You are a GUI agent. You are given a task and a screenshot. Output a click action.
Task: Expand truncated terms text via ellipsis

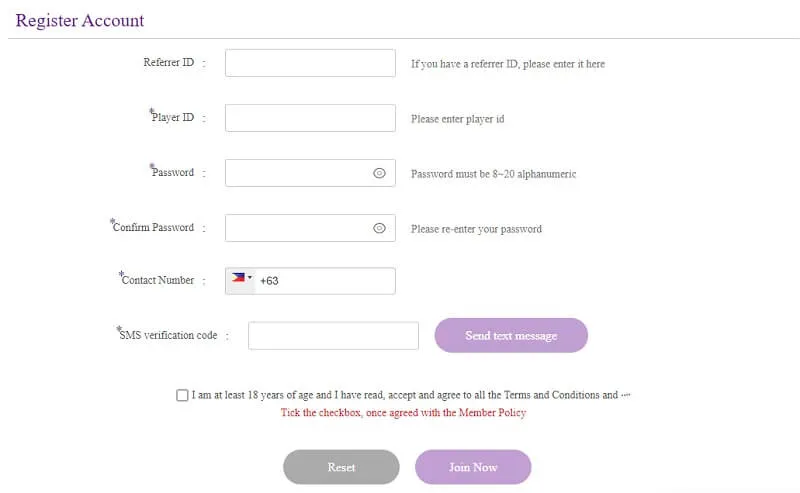pos(626,395)
